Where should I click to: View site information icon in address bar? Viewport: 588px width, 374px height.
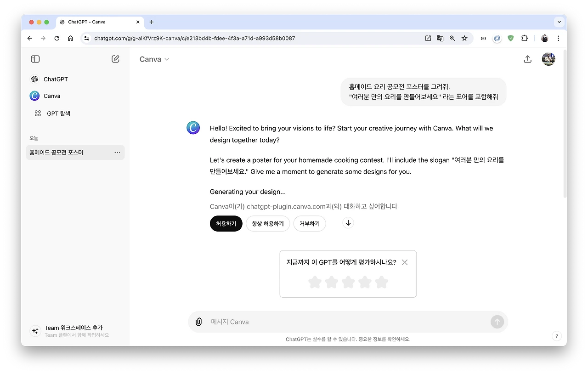tap(86, 38)
